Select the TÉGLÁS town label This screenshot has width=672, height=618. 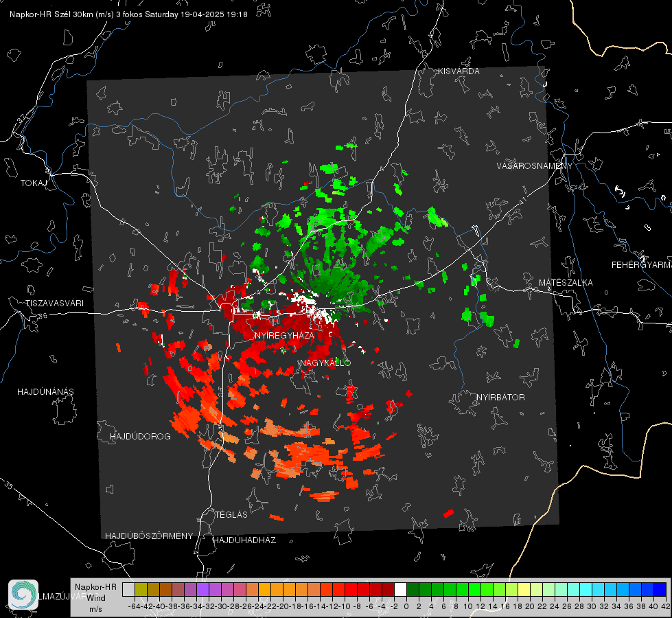(x=231, y=514)
